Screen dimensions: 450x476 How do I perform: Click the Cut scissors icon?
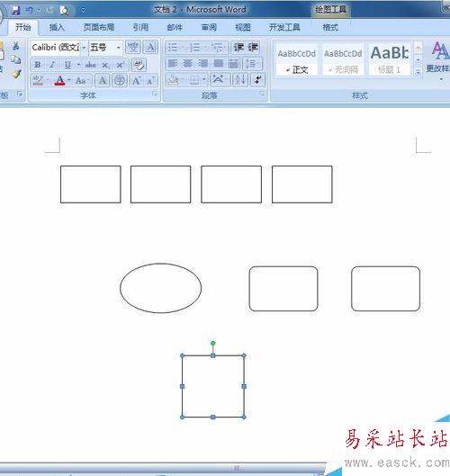(x=16, y=46)
